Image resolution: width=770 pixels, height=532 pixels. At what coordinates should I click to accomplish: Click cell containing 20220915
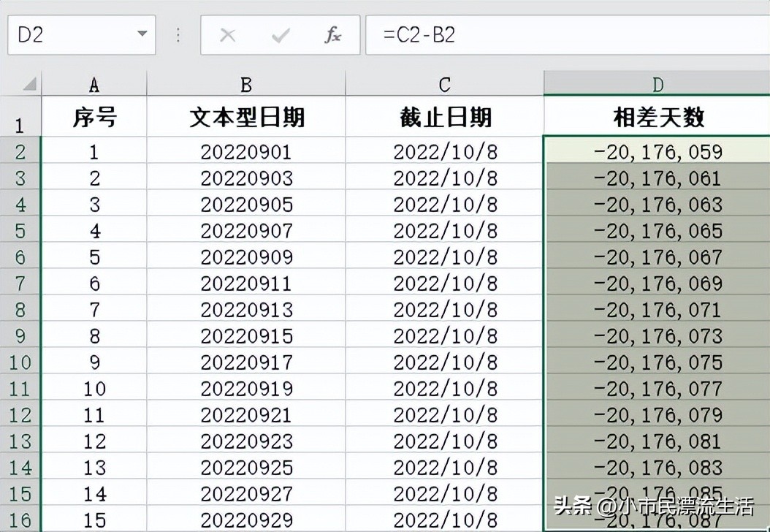tap(246, 335)
